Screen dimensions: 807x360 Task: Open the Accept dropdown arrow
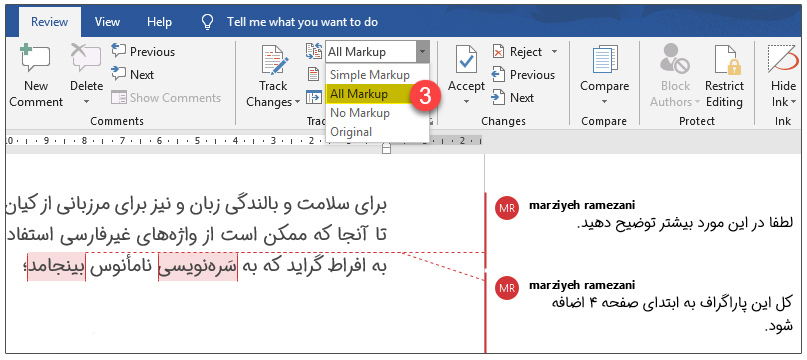(466, 101)
